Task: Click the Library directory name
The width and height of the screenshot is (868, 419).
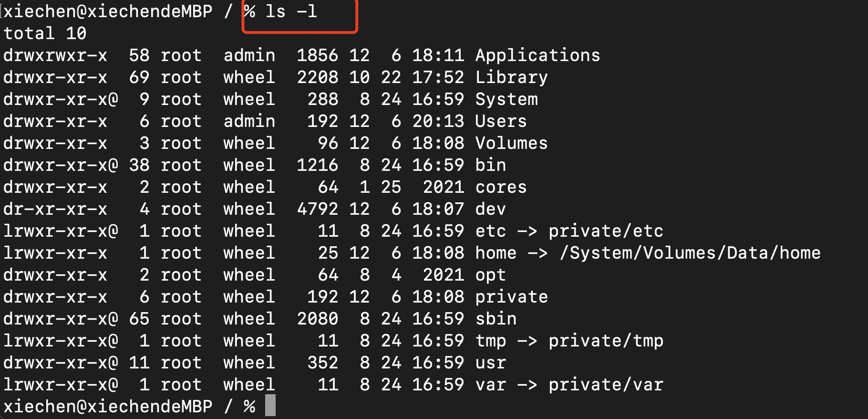Action: (x=511, y=78)
